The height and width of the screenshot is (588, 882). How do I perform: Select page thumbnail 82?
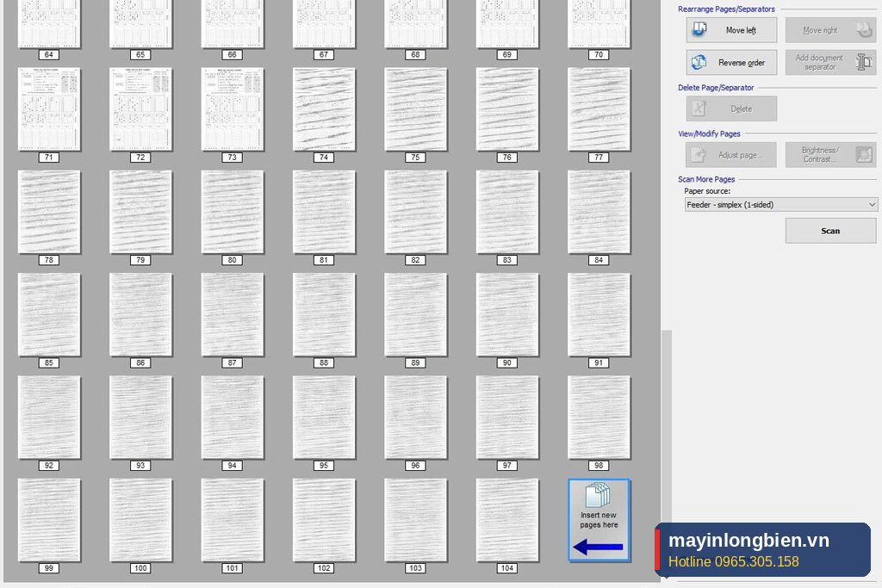point(416,212)
